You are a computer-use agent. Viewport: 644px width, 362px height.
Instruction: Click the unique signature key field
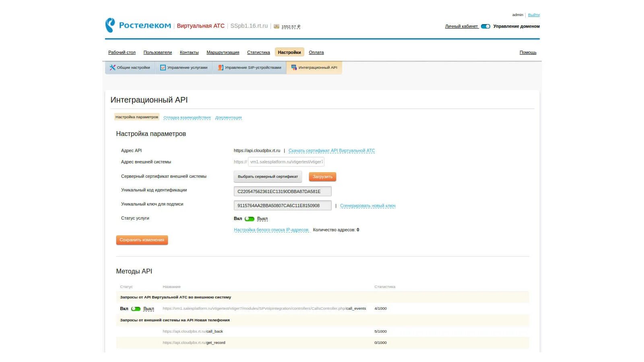click(x=283, y=206)
